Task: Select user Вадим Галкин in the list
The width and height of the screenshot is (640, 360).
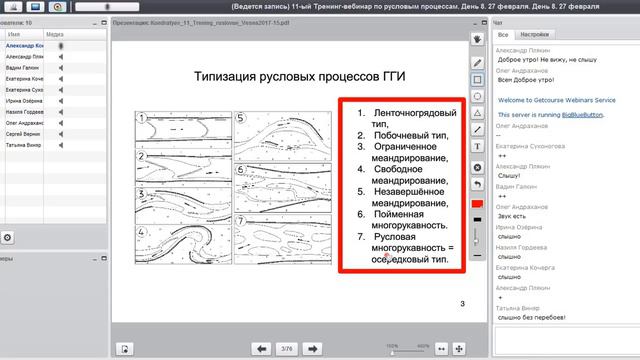Action: click(x=22, y=68)
